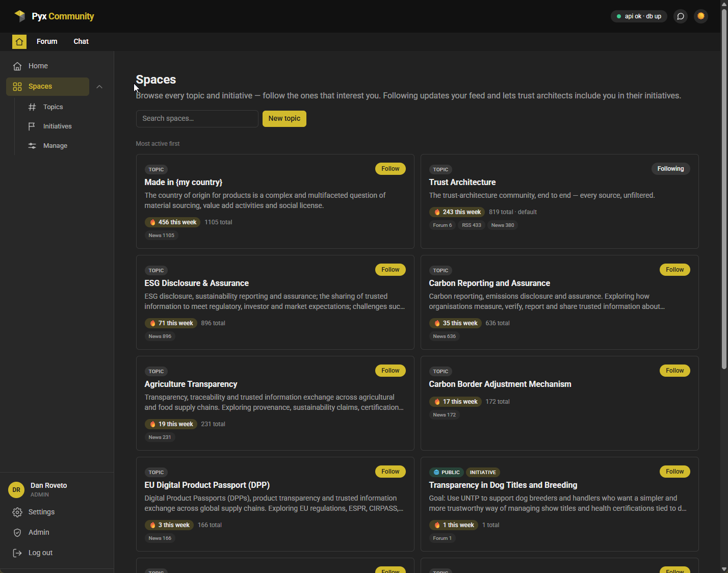This screenshot has height=573, width=728.
Task: Open the home icon tab in top nav
Action: pos(19,42)
